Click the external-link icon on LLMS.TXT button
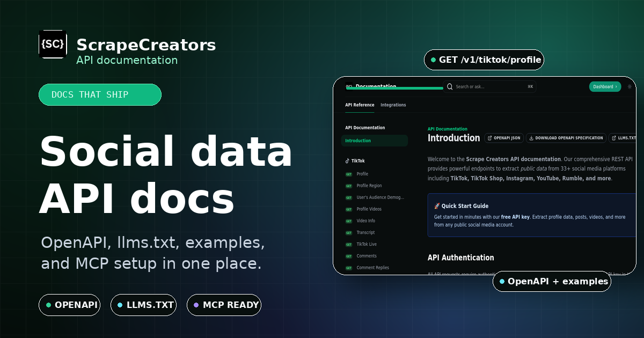The height and width of the screenshot is (338, 644). [614, 138]
